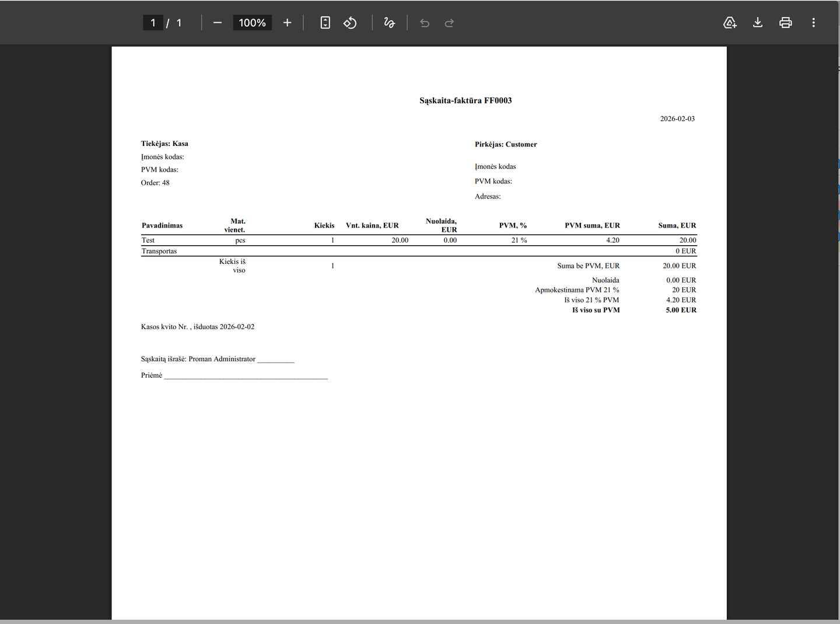This screenshot has height=624, width=840.
Task: Click the Pirkėjas: Customer heading
Action: click(x=506, y=144)
